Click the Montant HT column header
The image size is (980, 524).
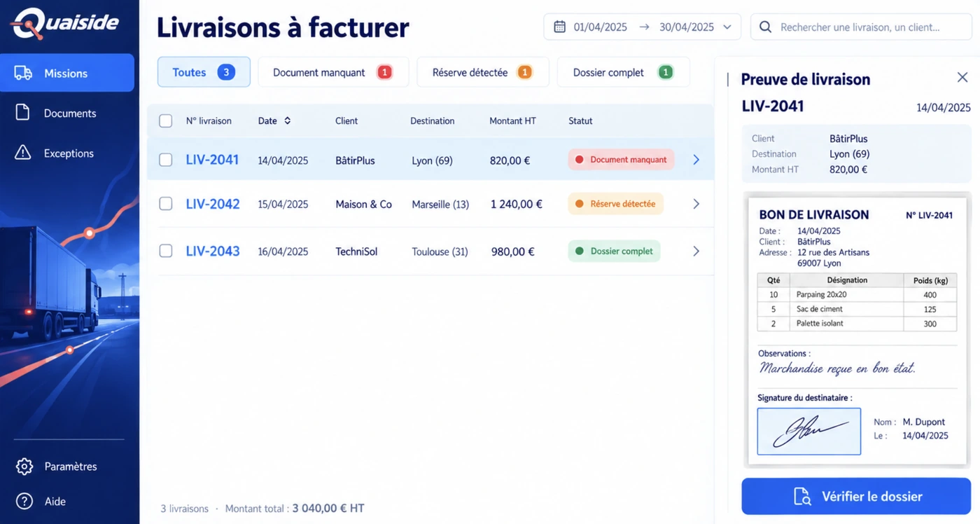[512, 121]
